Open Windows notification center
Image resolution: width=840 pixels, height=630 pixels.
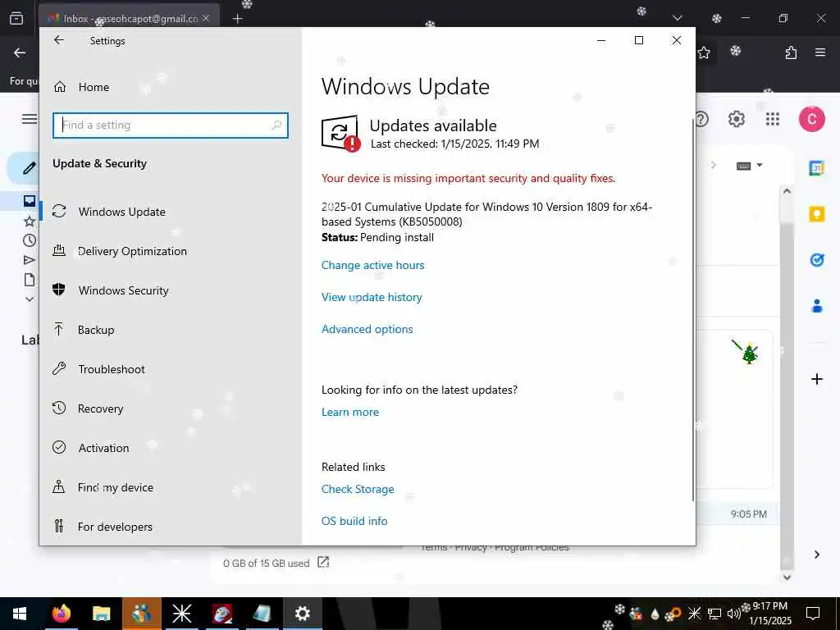(x=813, y=614)
